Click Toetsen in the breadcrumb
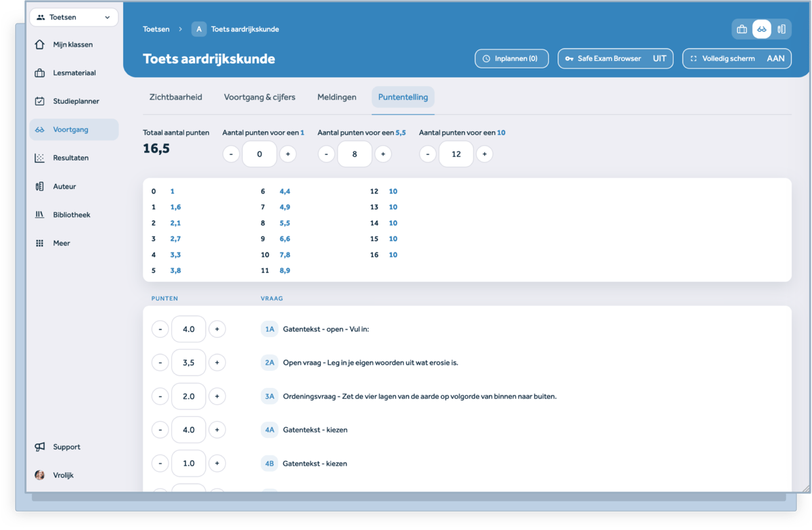Screen dimensions: 812x530 155,28
